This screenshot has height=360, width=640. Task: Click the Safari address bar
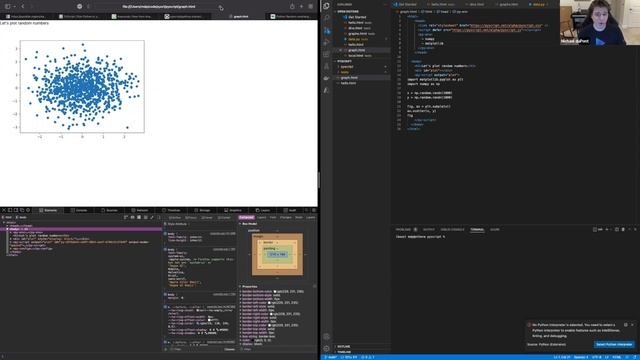pyautogui.click(x=159, y=7)
